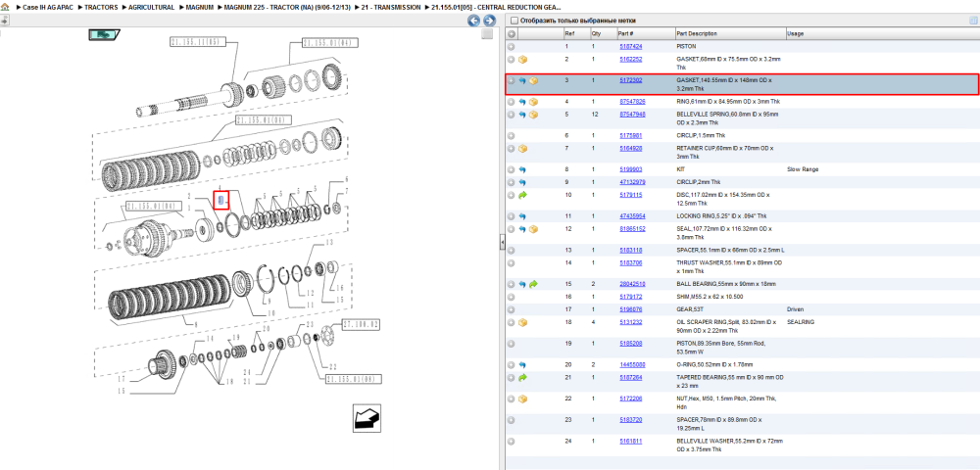Open TRACTORS breadcrumb
980x470 pixels.
pyautogui.click(x=103, y=6)
